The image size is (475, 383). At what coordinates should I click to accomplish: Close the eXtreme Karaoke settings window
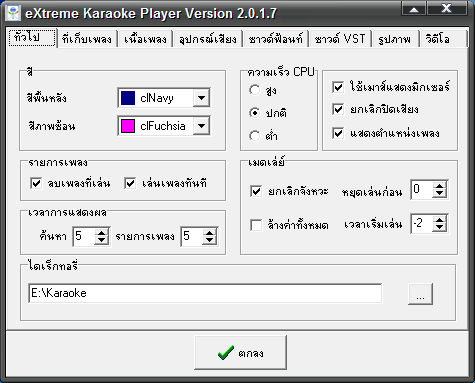(447, 8)
